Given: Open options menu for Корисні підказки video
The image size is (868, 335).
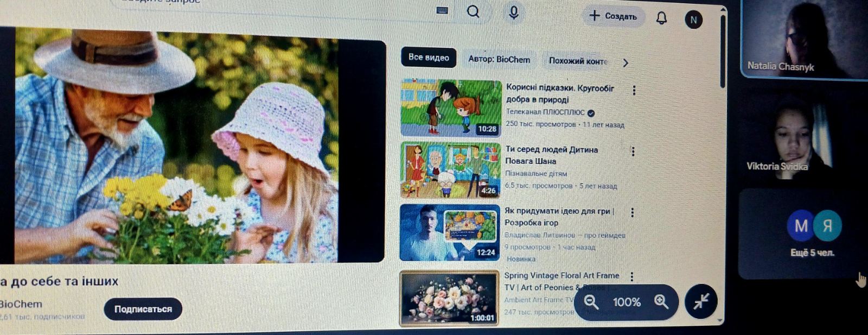Looking at the screenshot, I should coord(634,90).
